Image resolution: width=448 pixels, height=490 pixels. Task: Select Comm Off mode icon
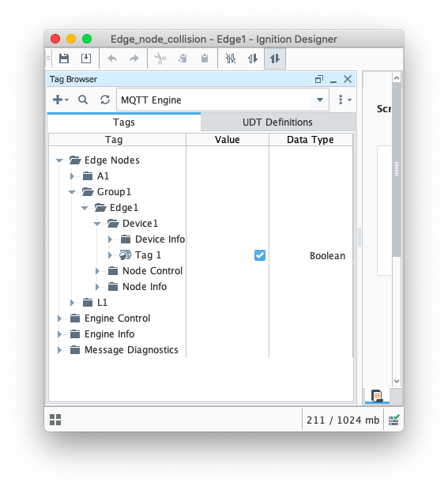(x=231, y=58)
